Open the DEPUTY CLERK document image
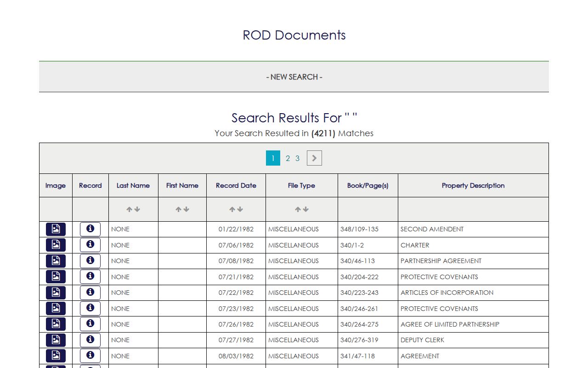Image resolution: width=588 pixels, height=368 pixels. [56, 340]
